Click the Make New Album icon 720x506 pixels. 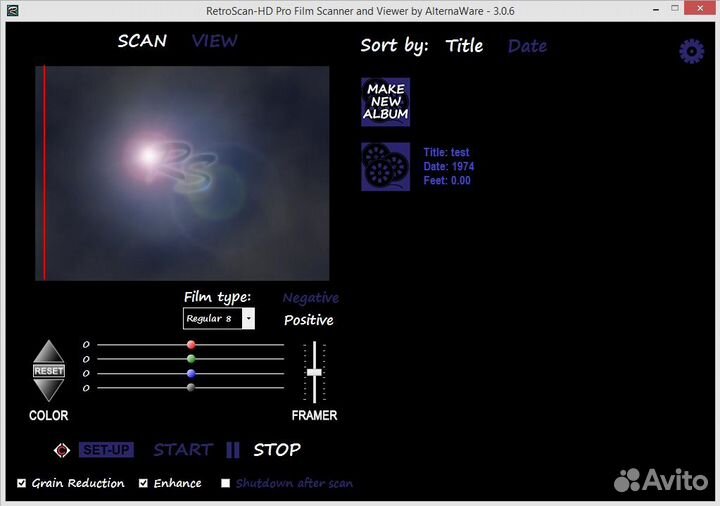point(385,102)
